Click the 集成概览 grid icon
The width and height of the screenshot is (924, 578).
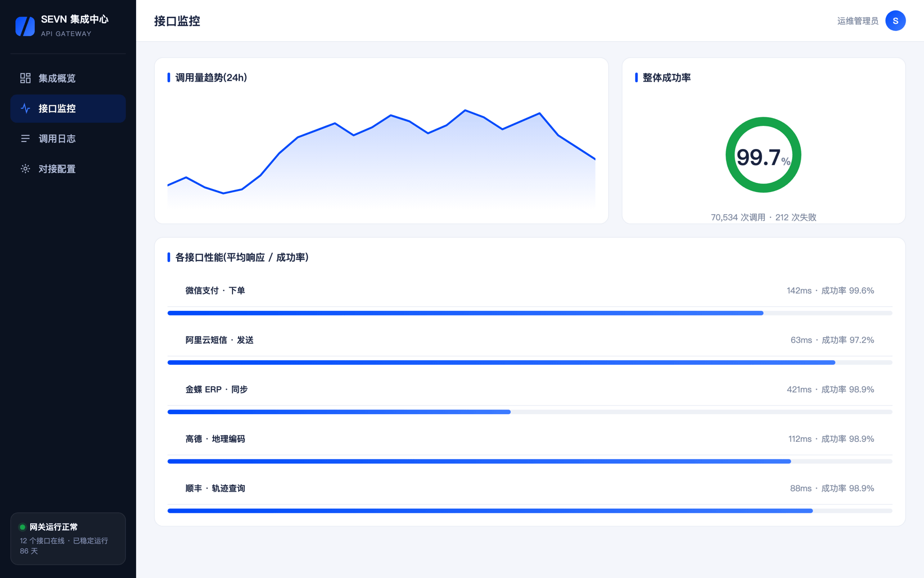tap(25, 78)
